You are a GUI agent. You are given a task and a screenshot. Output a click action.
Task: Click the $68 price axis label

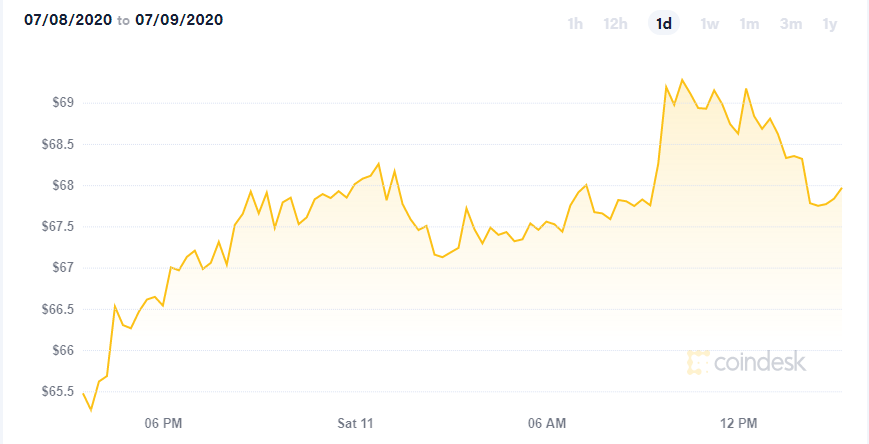pyautogui.click(x=62, y=185)
